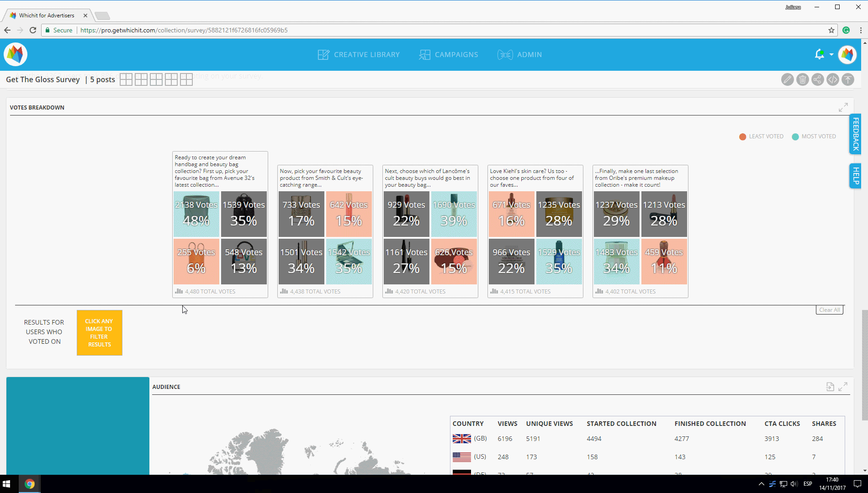Expand the notifications dropdown arrow
The height and width of the screenshot is (493, 868).
tap(831, 55)
